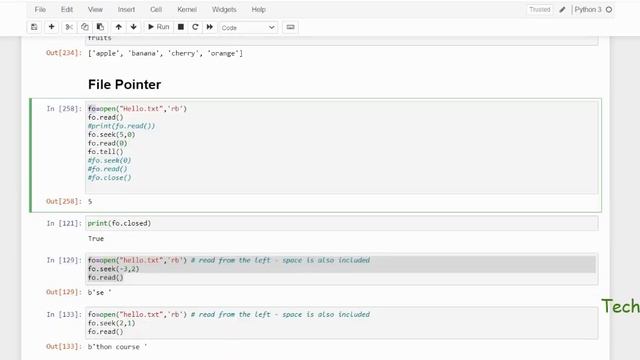Move the selected cell up
This screenshot has width=640, height=360.
[118, 27]
